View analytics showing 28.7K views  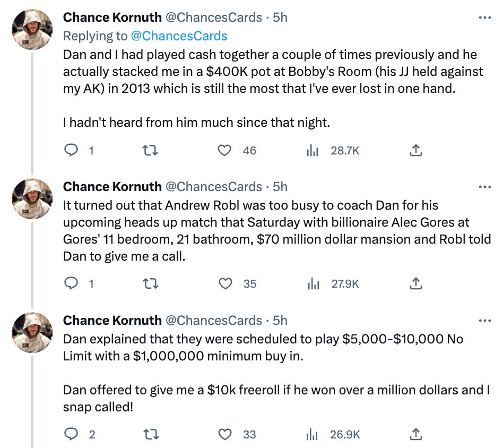[x=313, y=151]
